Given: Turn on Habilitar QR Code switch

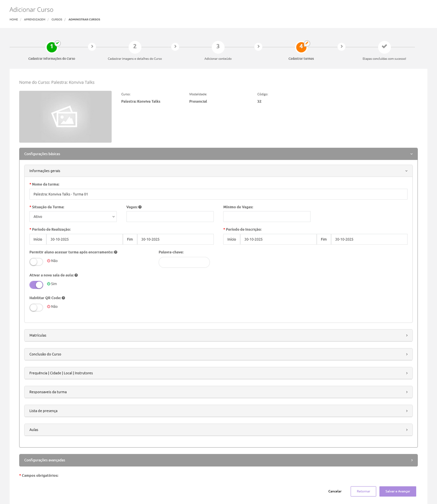Looking at the screenshot, I should point(36,307).
